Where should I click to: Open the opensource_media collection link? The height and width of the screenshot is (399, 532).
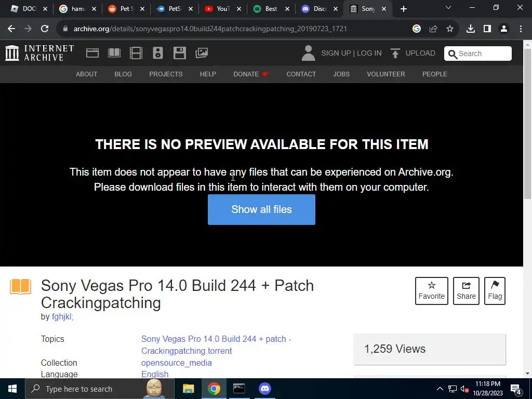click(x=177, y=363)
